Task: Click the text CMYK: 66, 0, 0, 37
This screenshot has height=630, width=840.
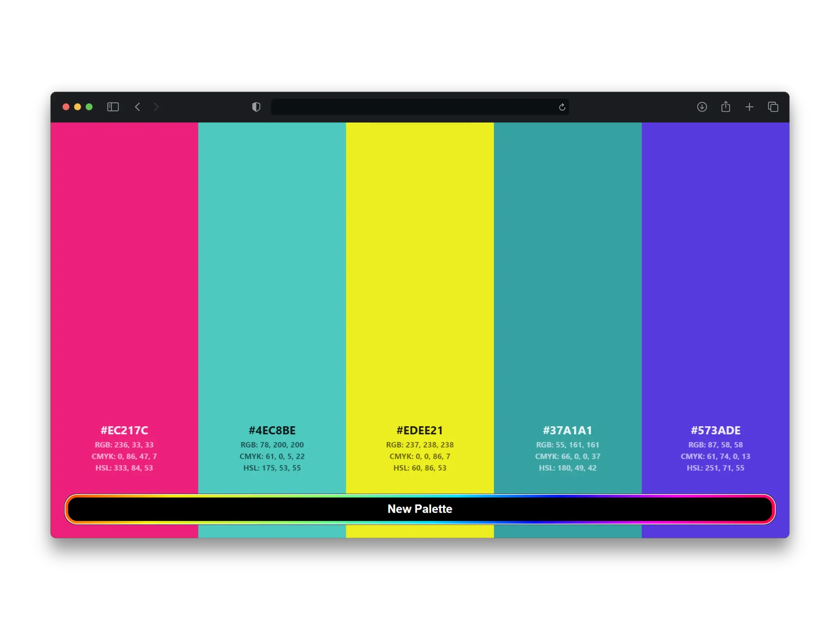Action: (568, 456)
